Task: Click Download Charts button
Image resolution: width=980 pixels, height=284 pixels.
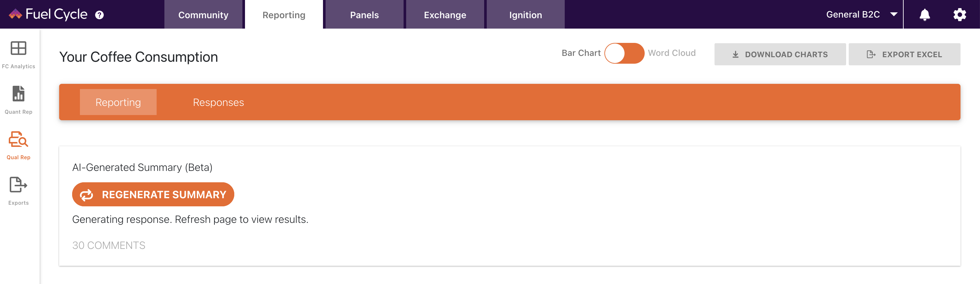Action: (x=780, y=54)
